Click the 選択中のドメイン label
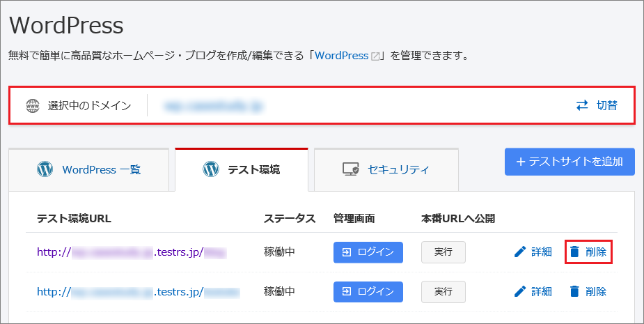Image resolution: width=644 pixels, height=324 pixels. [x=90, y=106]
